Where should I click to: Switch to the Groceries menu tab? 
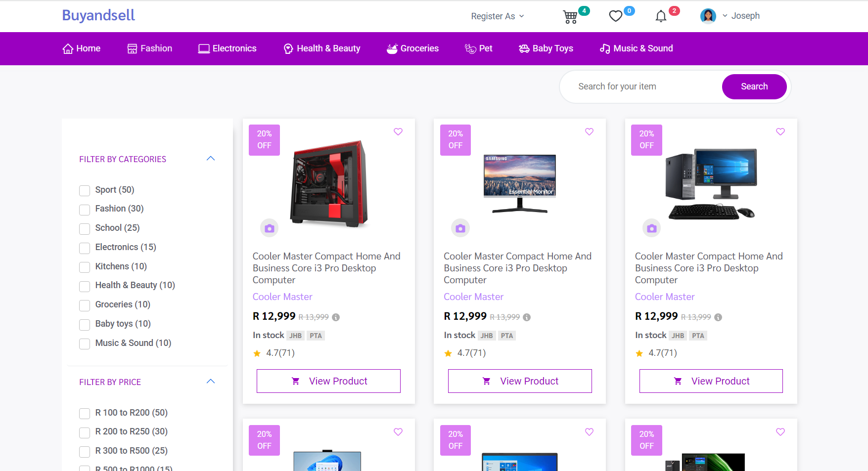(412, 48)
